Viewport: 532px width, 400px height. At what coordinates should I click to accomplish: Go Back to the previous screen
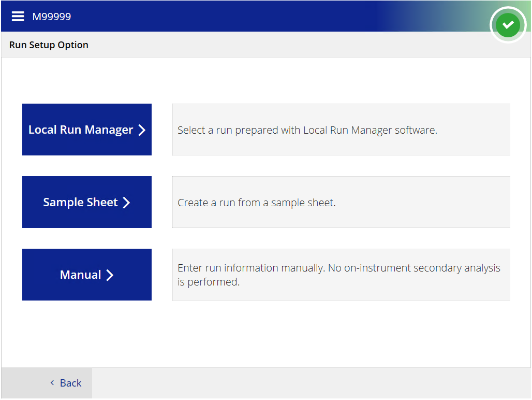[x=70, y=383]
